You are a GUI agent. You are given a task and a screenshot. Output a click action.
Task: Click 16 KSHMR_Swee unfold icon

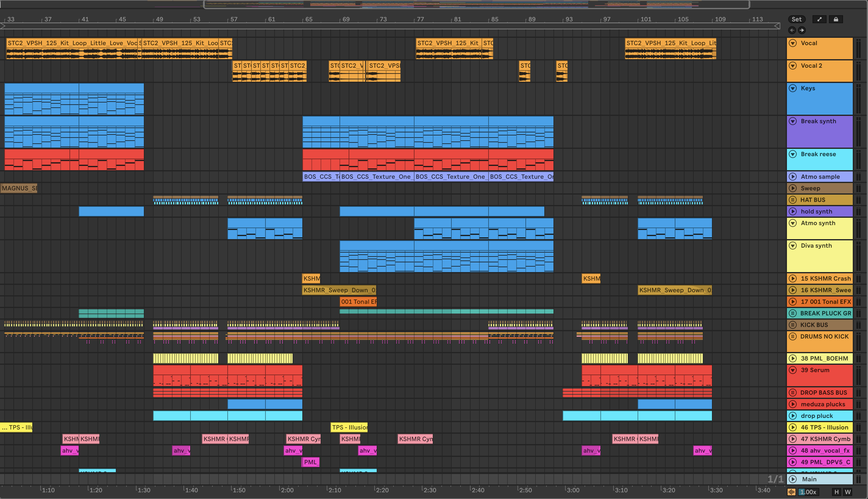point(793,290)
